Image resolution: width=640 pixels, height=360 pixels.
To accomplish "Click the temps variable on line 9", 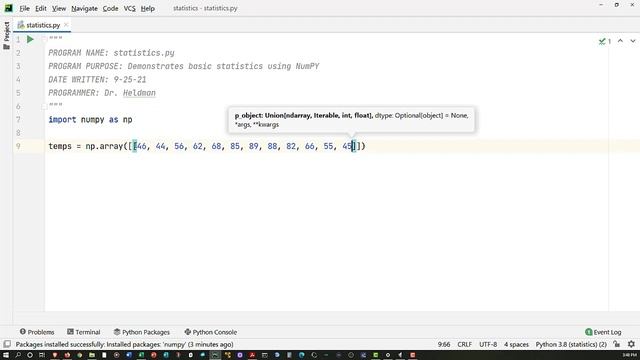I will pyautogui.click(x=60, y=146).
